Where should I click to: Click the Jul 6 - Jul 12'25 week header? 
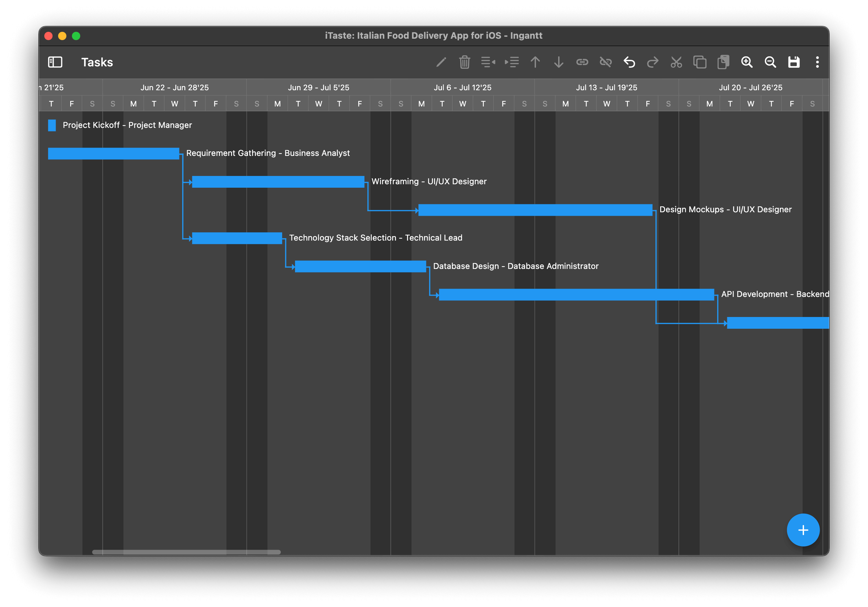coord(463,87)
